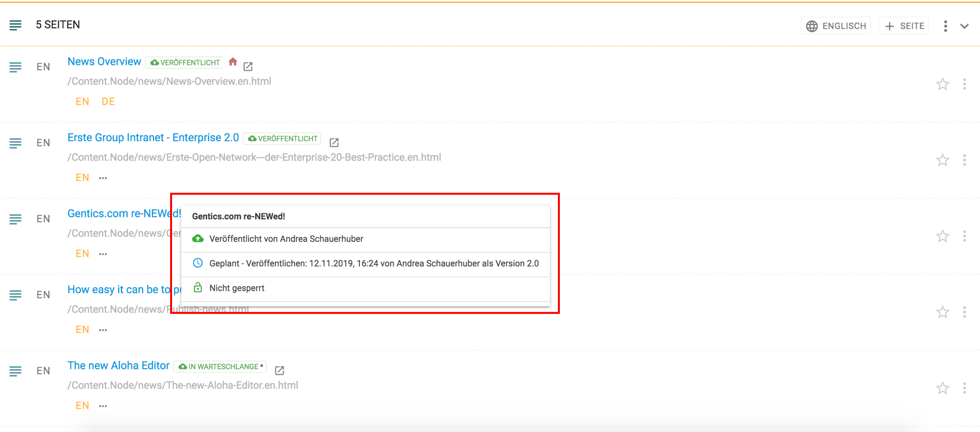
Task: Open context menu for Erste Group Intranet
Action: pyautogui.click(x=964, y=160)
